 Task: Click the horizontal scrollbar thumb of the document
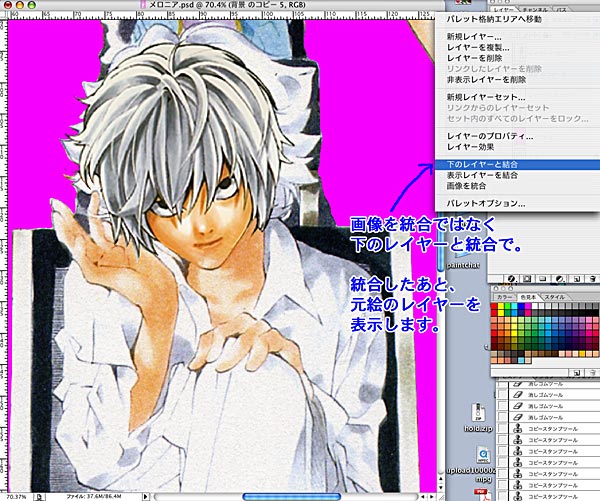click(x=292, y=497)
